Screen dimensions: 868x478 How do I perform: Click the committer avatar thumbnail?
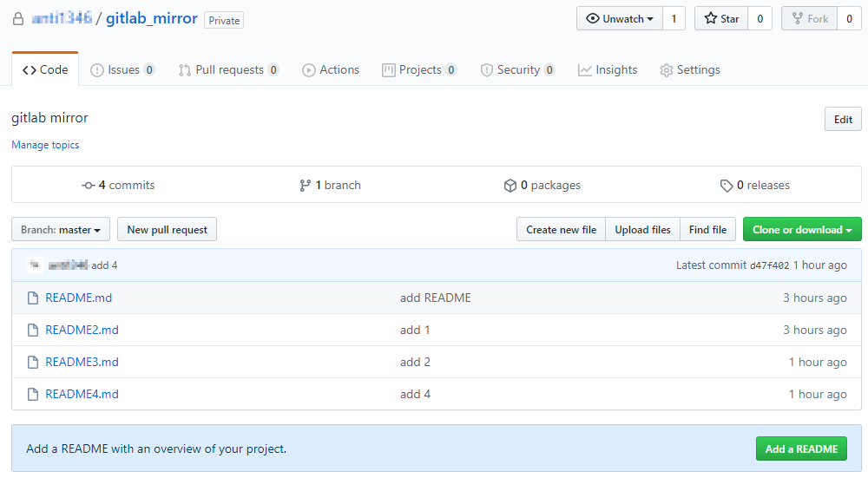(x=35, y=265)
